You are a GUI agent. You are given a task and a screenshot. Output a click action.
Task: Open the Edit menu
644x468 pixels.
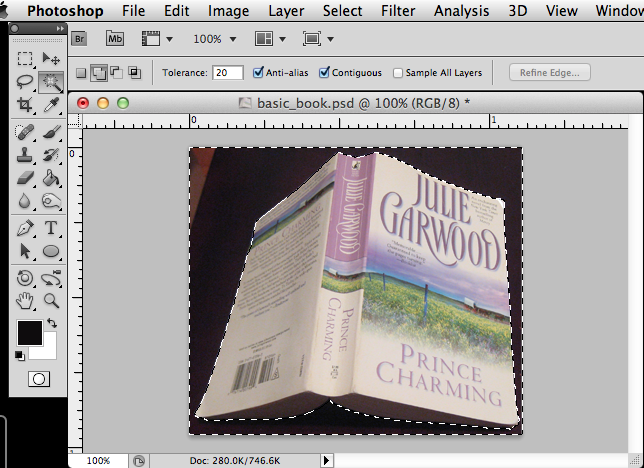click(177, 11)
